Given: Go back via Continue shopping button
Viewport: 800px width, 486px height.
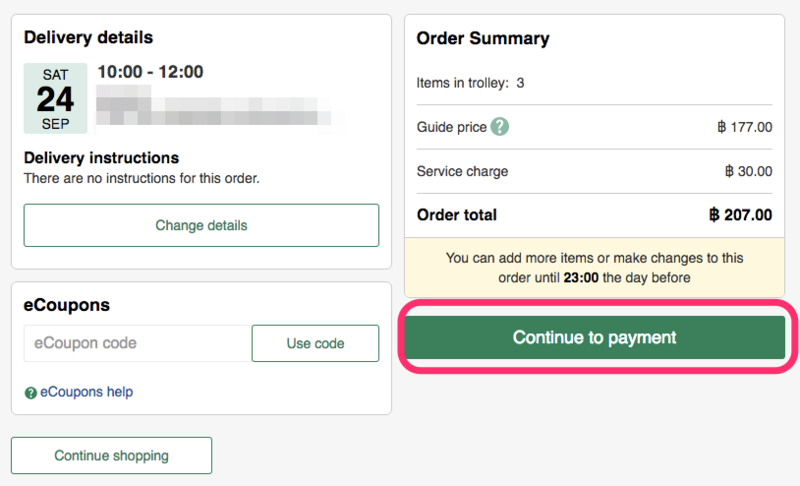Looking at the screenshot, I should tap(111, 455).
